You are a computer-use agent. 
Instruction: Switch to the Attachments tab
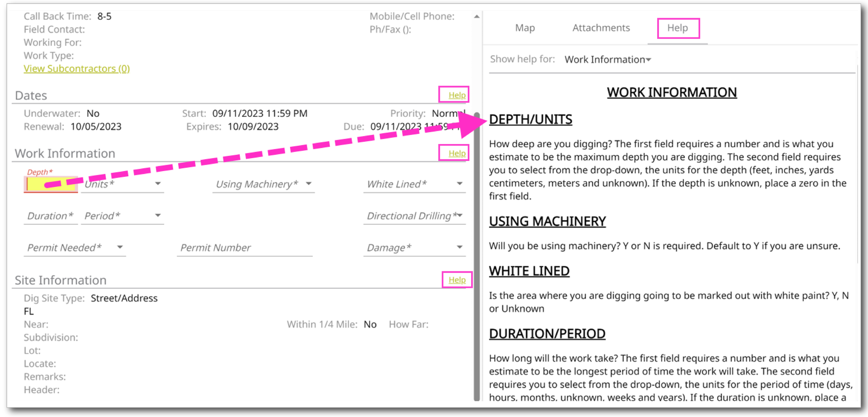click(x=601, y=28)
